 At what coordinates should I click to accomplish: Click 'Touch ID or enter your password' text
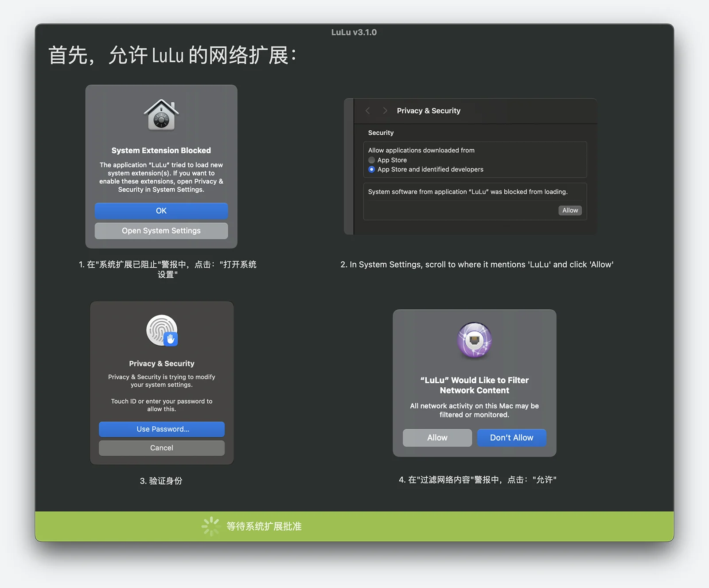[162, 405]
